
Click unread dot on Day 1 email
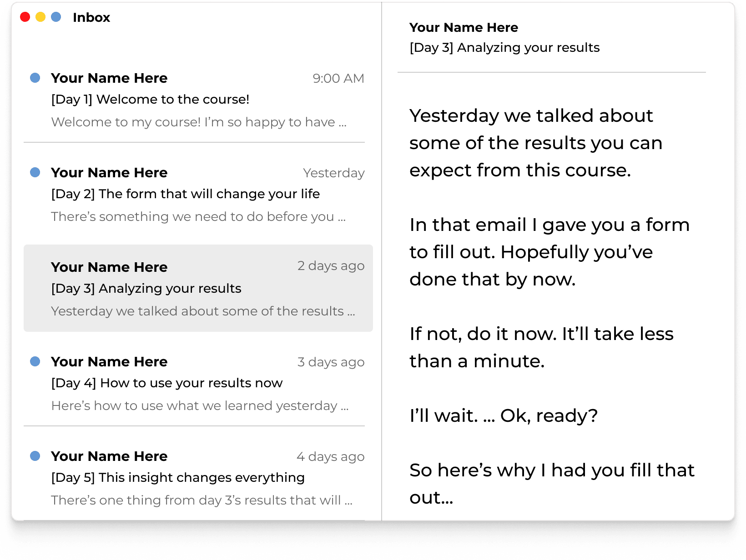point(35,78)
